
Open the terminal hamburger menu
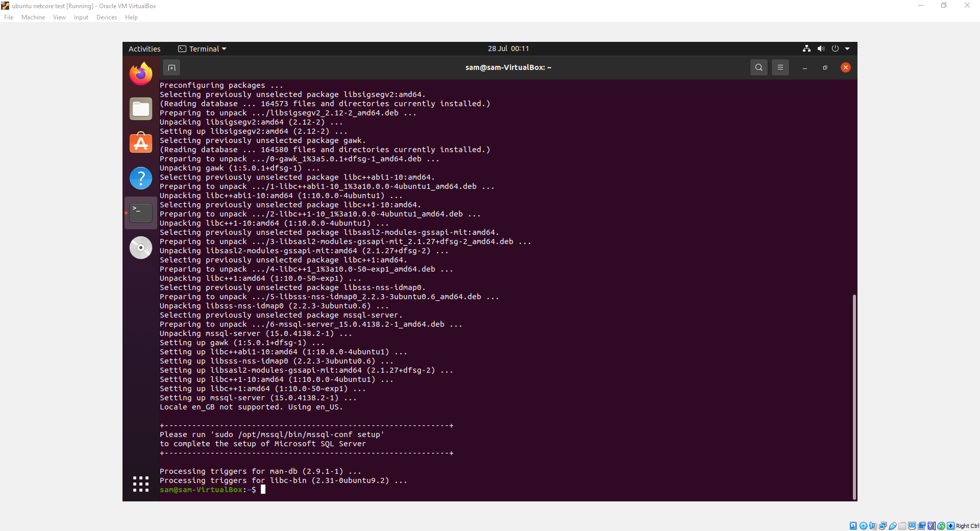tap(780, 67)
